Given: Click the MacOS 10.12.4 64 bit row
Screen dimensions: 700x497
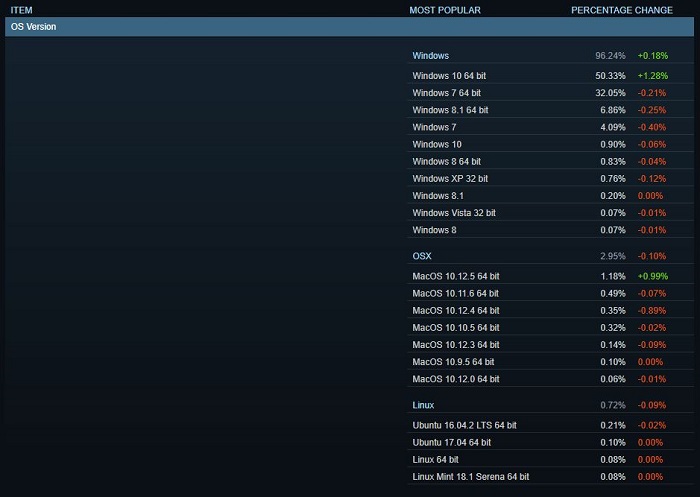Looking at the screenshot, I should tap(550, 310).
